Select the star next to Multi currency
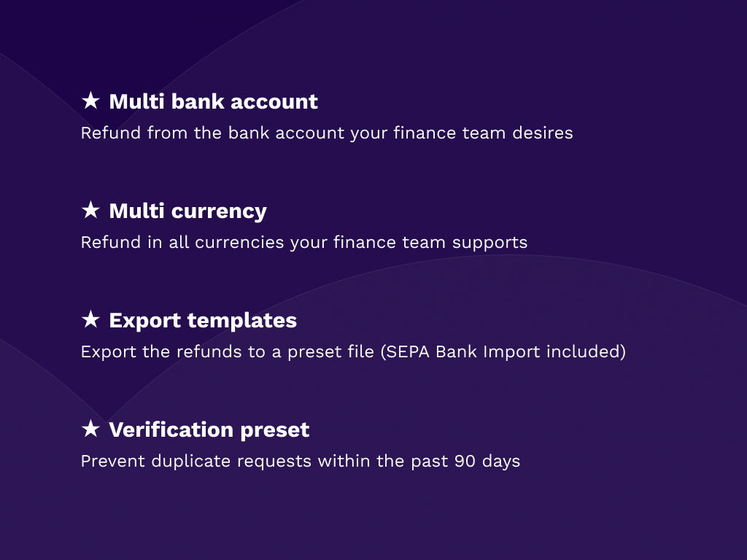 pyautogui.click(x=90, y=210)
